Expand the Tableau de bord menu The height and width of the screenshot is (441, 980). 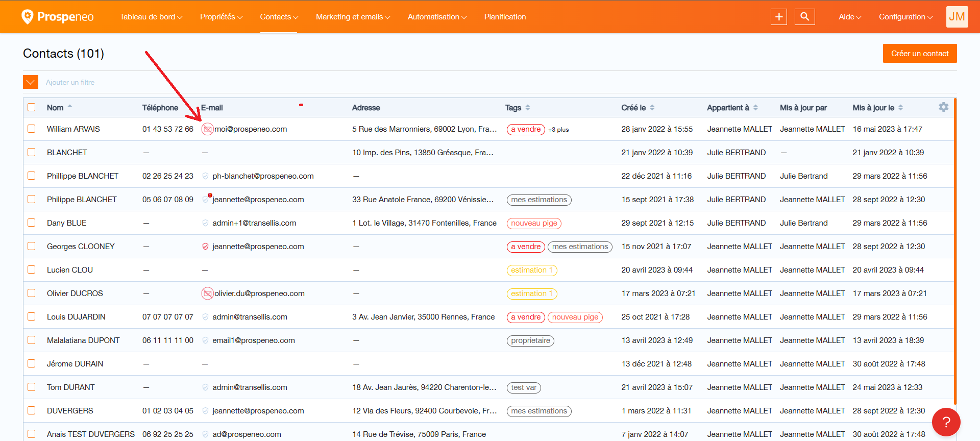[151, 17]
